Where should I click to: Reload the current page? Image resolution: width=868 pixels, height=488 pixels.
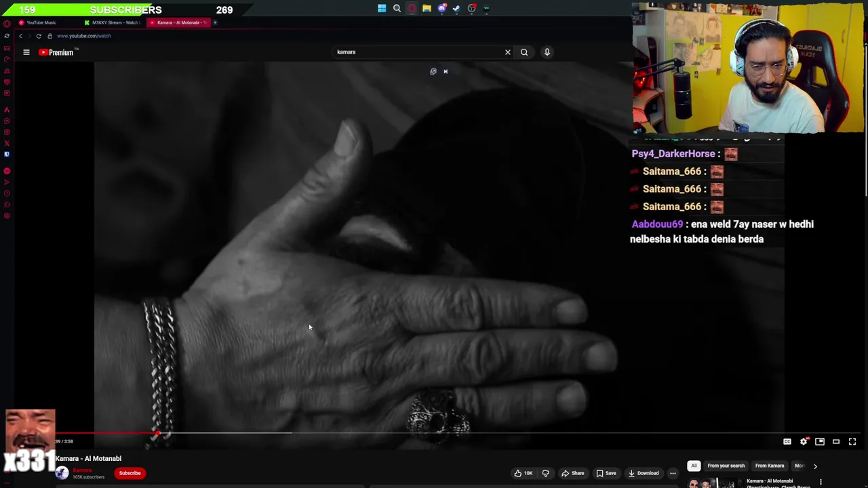coord(39,36)
